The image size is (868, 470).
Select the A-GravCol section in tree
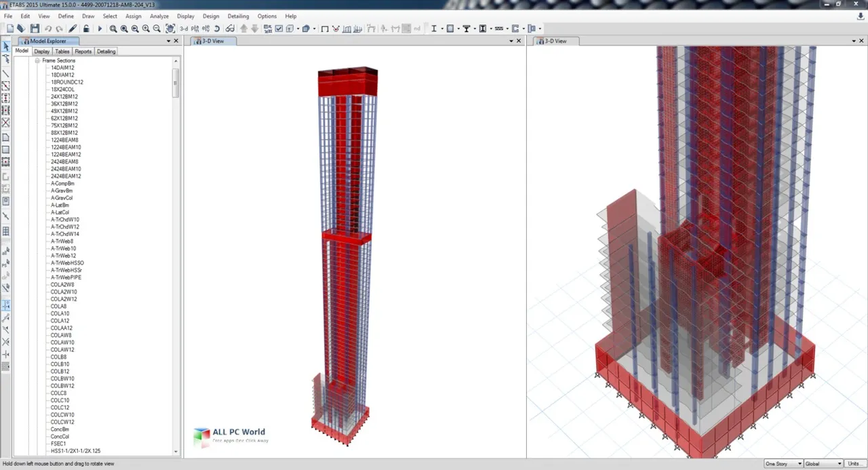(x=62, y=198)
